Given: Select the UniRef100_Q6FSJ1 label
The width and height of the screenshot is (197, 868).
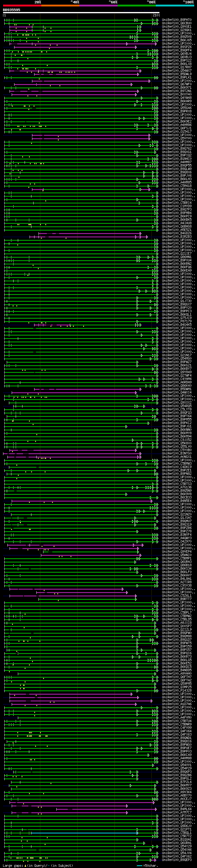Looking at the screenshot, I should 177,128.
